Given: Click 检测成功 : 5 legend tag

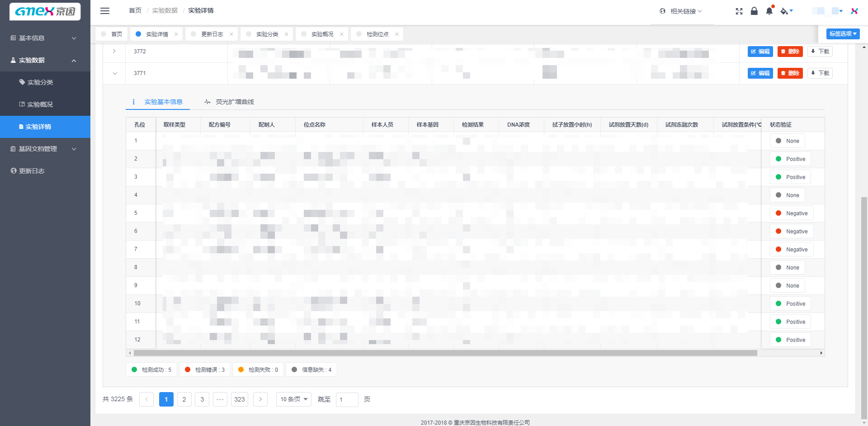Looking at the screenshot, I should pyautogui.click(x=151, y=370).
